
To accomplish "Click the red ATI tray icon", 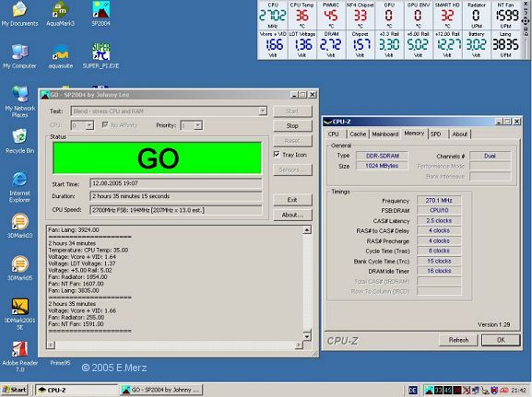I will pos(503,391).
